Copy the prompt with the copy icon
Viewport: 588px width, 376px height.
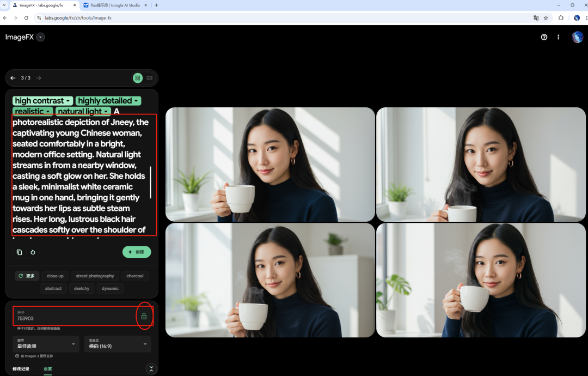tap(19, 252)
